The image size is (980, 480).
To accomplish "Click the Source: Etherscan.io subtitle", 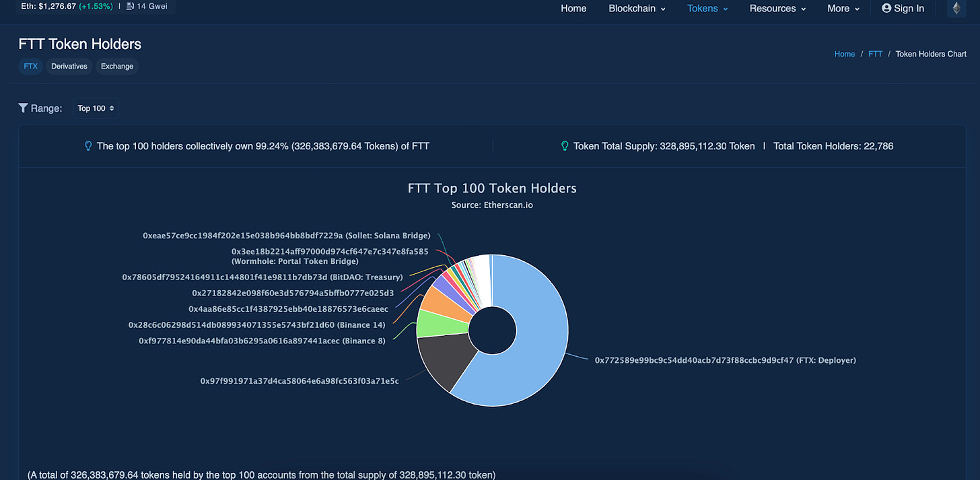I will (x=492, y=205).
